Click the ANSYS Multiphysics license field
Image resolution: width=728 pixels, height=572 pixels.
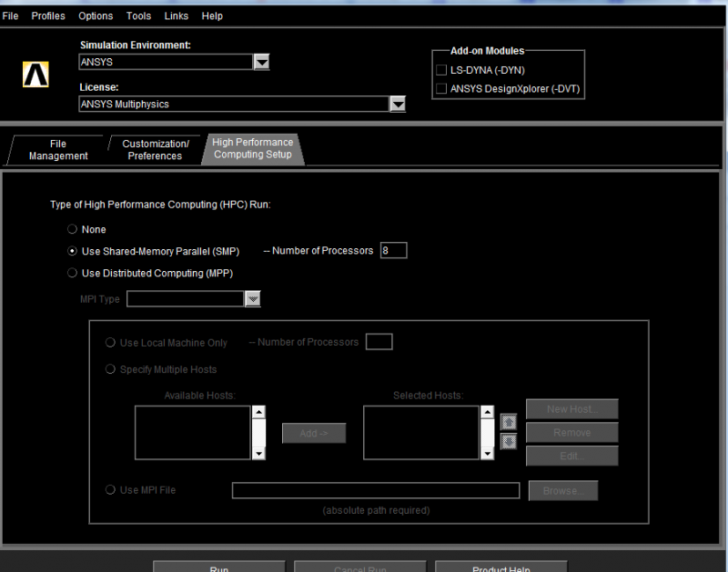[x=234, y=104]
